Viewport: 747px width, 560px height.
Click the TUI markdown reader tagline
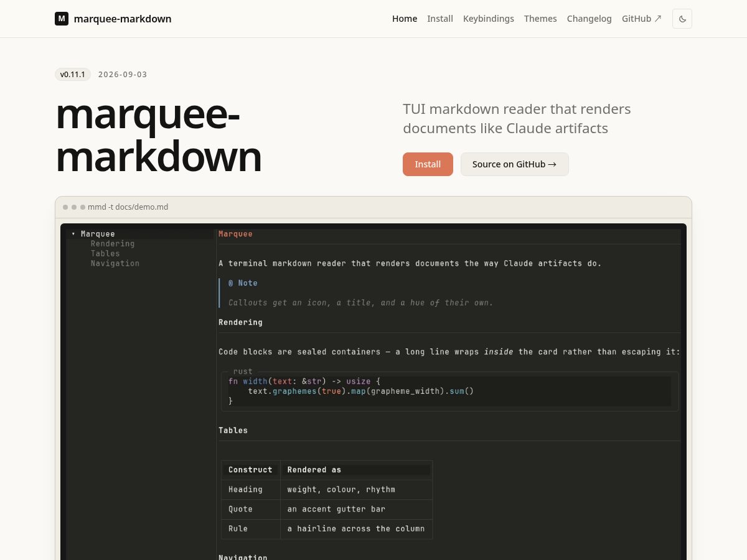pyautogui.click(x=517, y=119)
